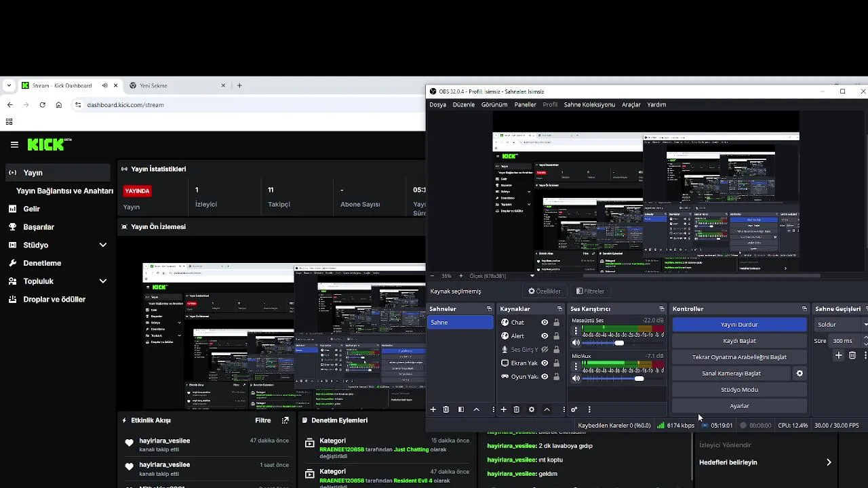Open a new browser tab
Viewport: 868px width, 488px height.
(239, 85)
